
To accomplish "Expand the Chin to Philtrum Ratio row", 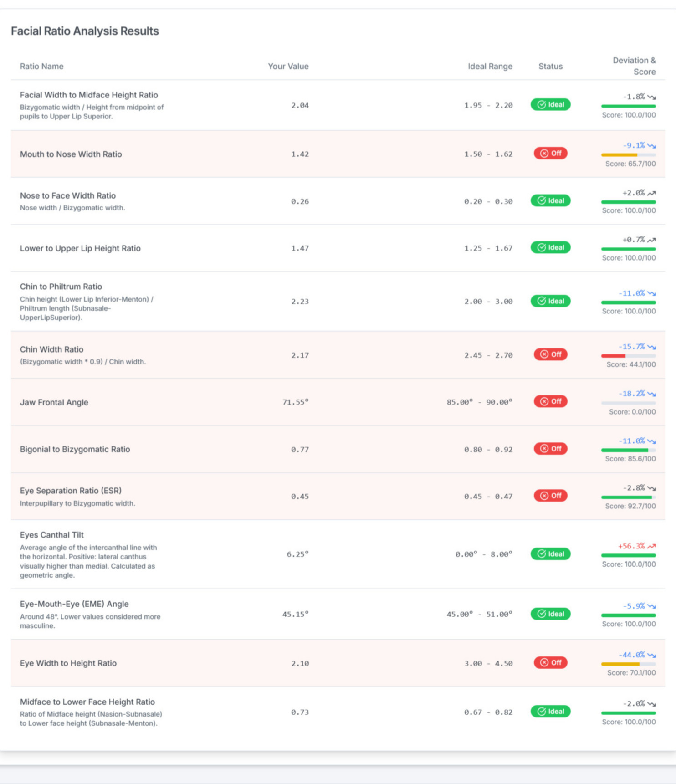I will click(61, 287).
